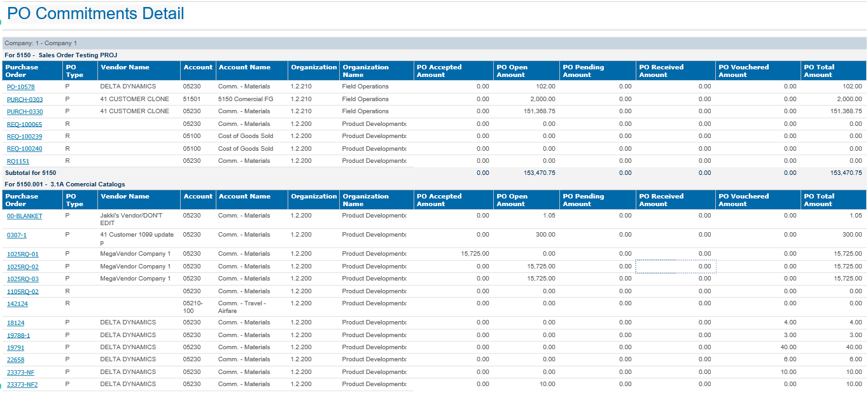Screen dimensions: 868x395
Task: Open the 1025RQ-03 link
Action: (x=22, y=279)
